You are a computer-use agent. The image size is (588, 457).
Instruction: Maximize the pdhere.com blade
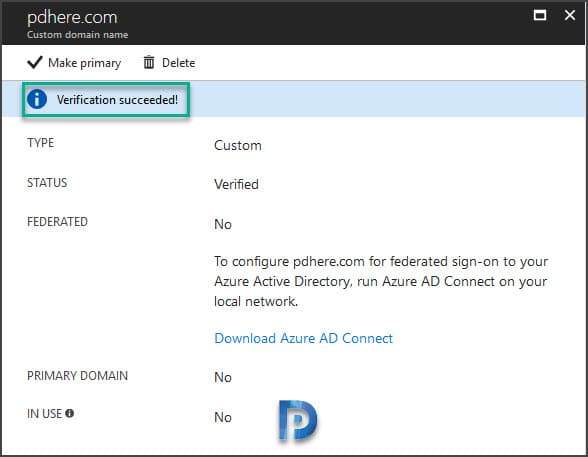click(x=540, y=15)
